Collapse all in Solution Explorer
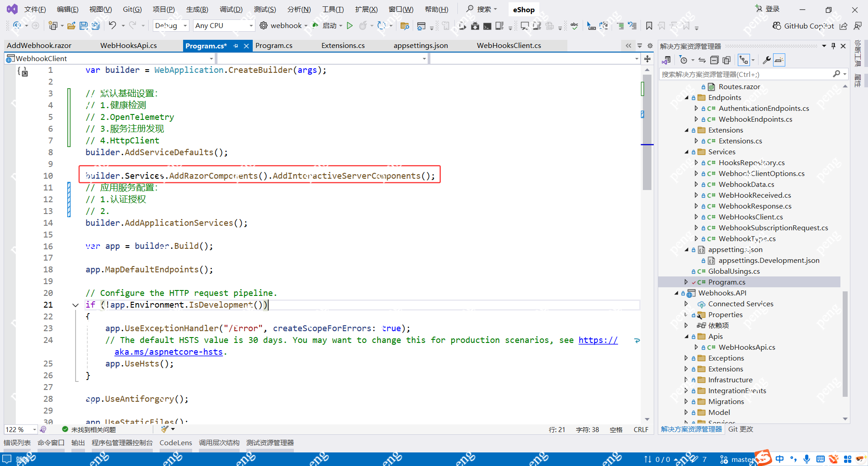This screenshot has height=466, width=868. (714, 60)
